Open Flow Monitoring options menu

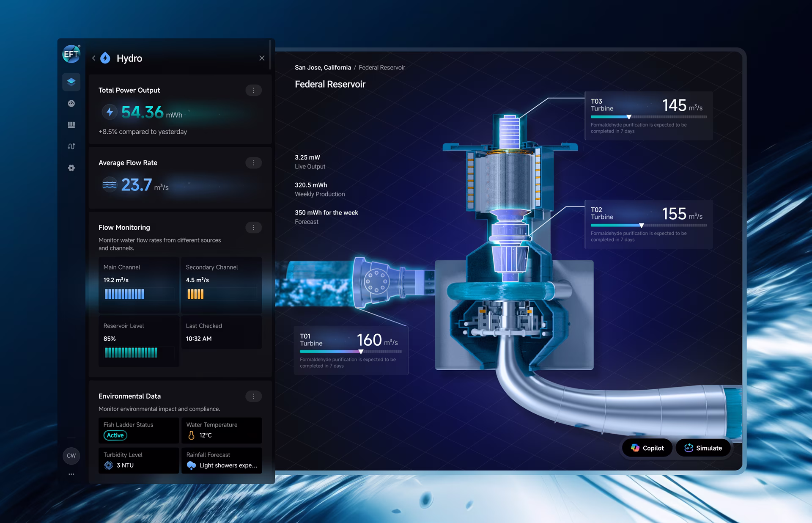[x=253, y=228]
